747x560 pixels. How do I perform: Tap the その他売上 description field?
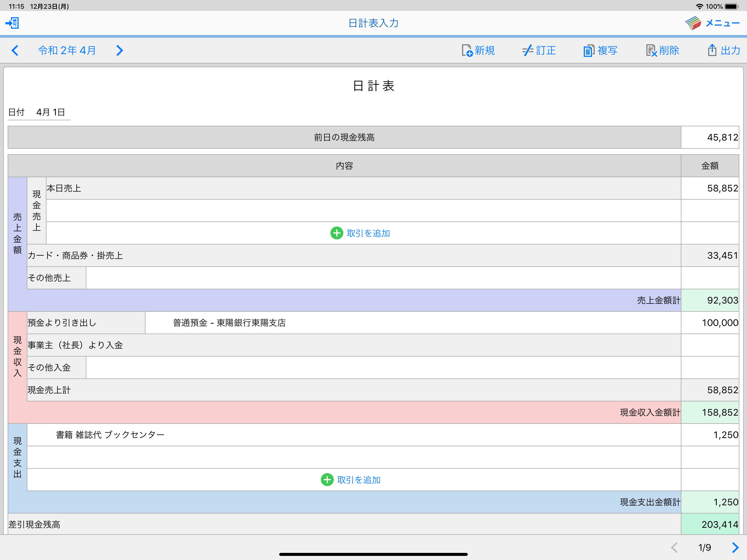point(383,278)
